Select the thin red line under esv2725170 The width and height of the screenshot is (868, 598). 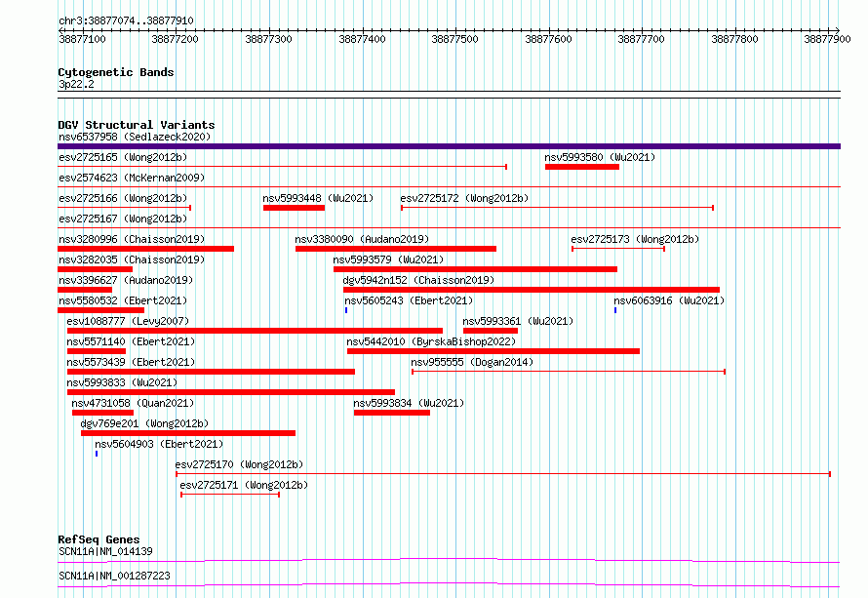click(x=503, y=474)
